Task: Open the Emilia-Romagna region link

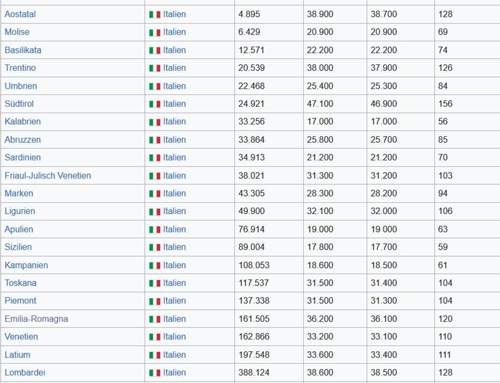Action: 36,319
